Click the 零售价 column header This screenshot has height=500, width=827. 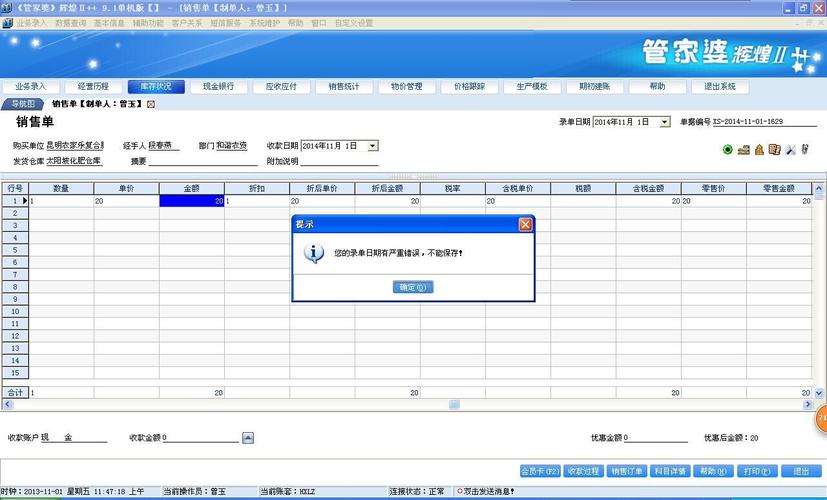[714, 188]
